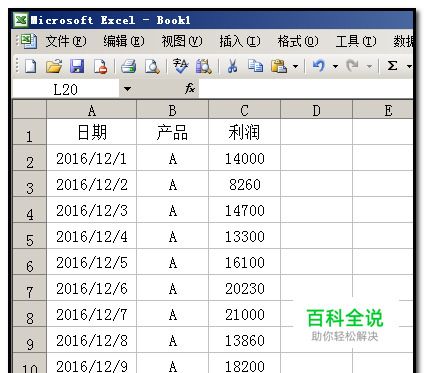Click the cell labeled 产品
The width and height of the screenshot is (424, 373).
point(172,132)
